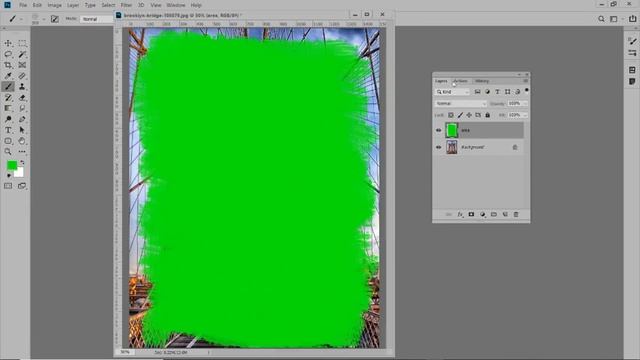Image resolution: width=640 pixels, height=360 pixels.
Task: Filter layers by smart objects
Action: [517, 92]
